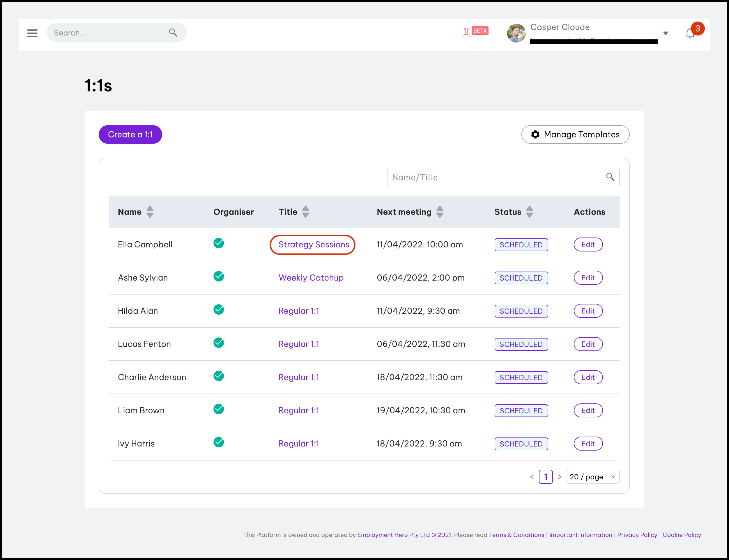Click Casper Claude's profile avatar

[x=516, y=33]
